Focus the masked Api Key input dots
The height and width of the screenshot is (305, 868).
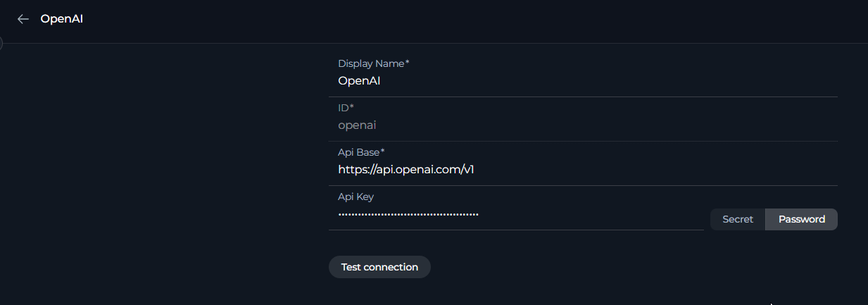pos(408,214)
